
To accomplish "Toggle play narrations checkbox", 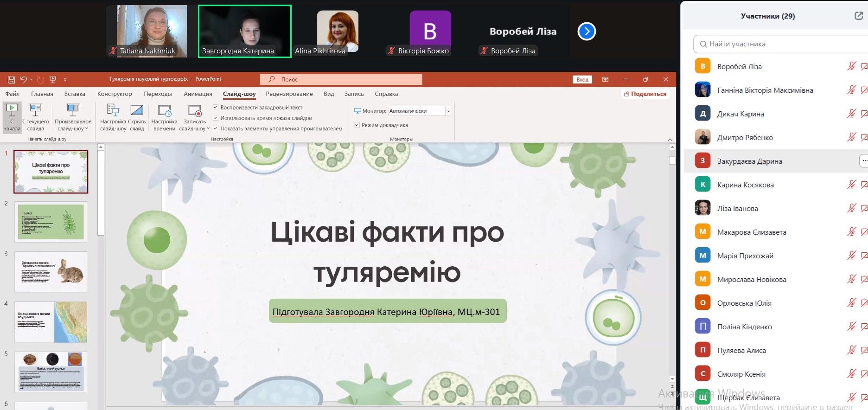I will 216,107.
